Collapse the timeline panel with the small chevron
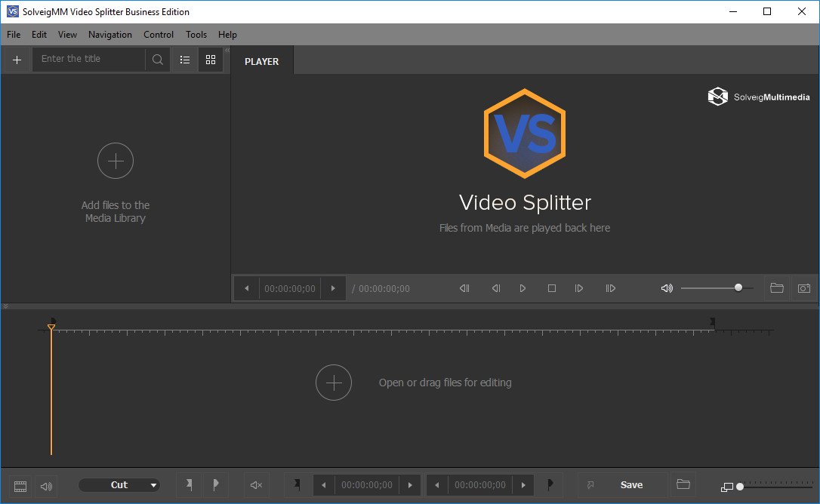 click(x=5, y=306)
